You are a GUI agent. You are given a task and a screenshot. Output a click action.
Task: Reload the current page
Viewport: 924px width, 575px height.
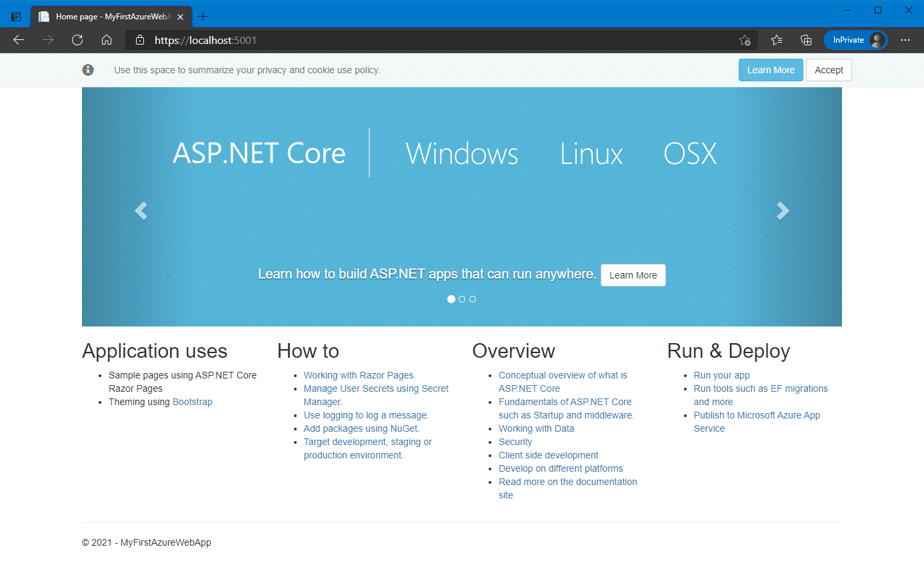pos(77,40)
